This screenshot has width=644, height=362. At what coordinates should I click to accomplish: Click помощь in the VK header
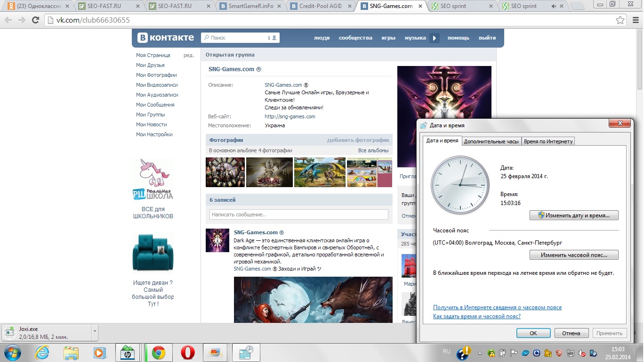[459, 38]
